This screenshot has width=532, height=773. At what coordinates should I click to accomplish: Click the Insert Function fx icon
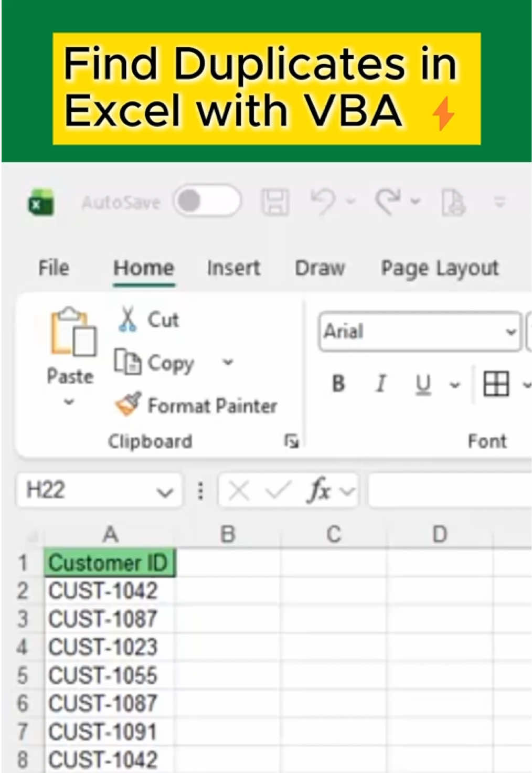pyautogui.click(x=320, y=491)
